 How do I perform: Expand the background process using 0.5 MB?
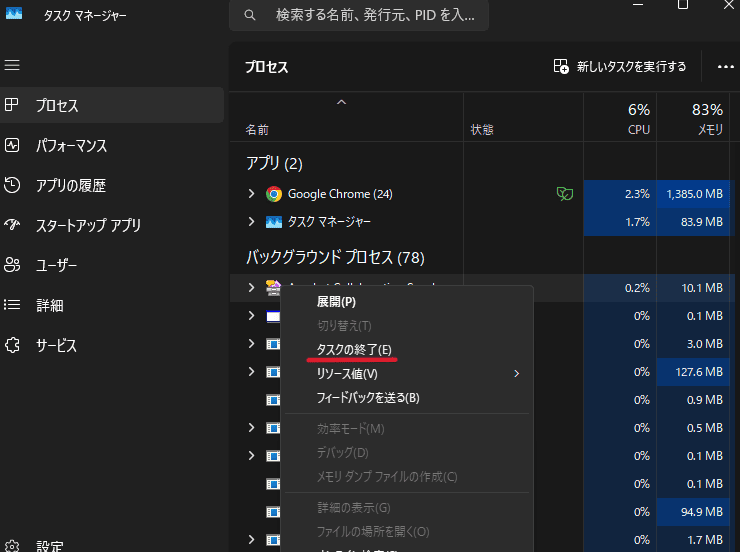252,427
